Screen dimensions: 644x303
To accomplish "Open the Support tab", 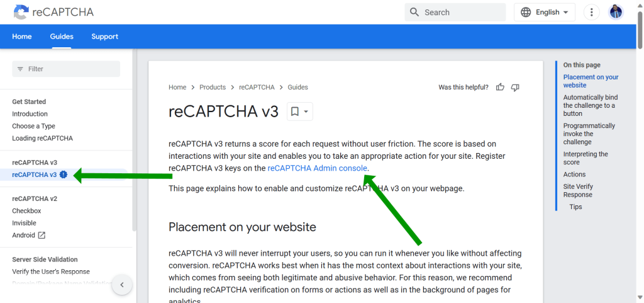I will [104, 37].
